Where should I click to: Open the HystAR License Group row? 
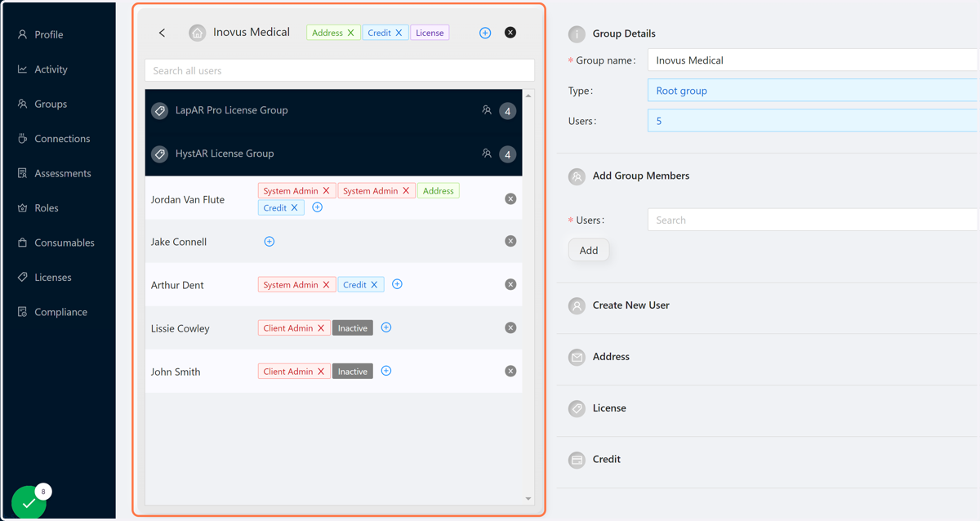333,154
